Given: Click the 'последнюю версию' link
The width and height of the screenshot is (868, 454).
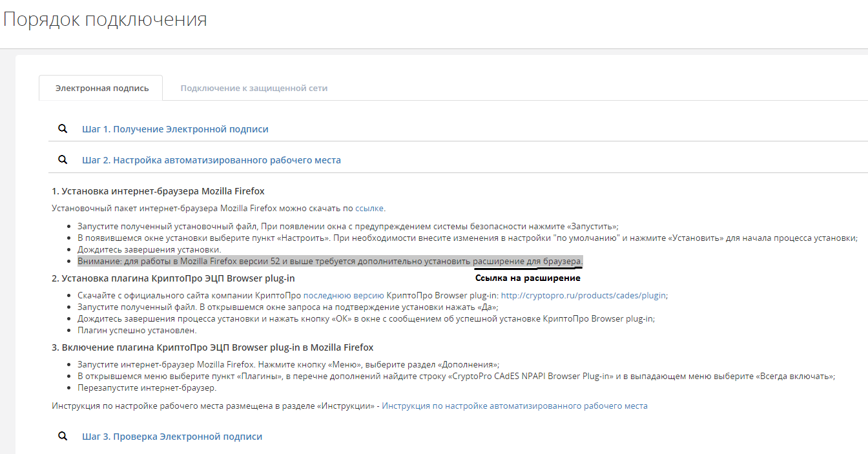Looking at the screenshot, I should pyautogui.click(x=344, y=295).
